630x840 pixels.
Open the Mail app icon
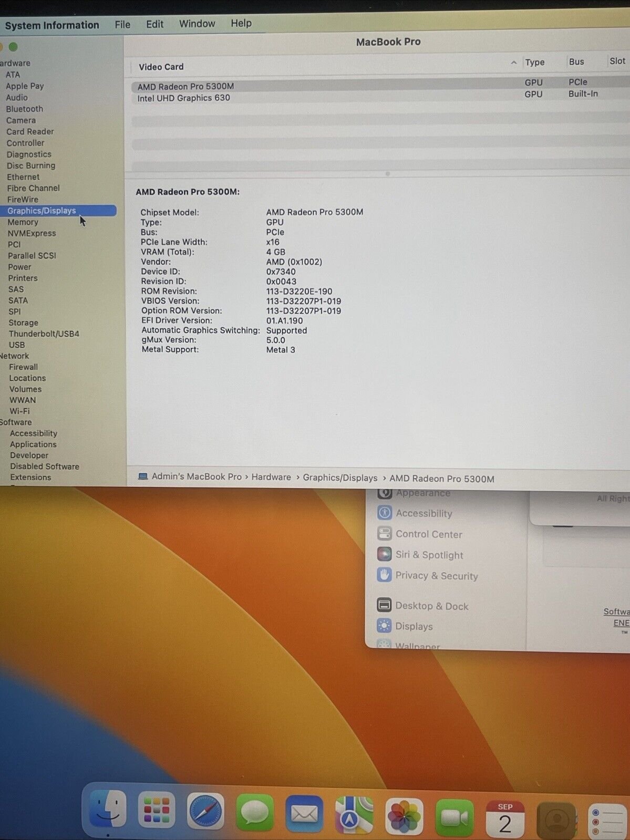coord(304,814)
